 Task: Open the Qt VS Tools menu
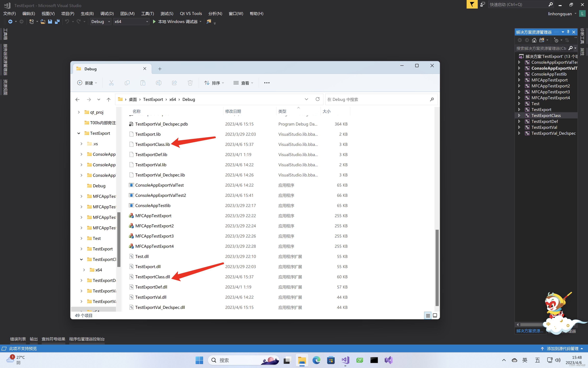pos(191,13)
